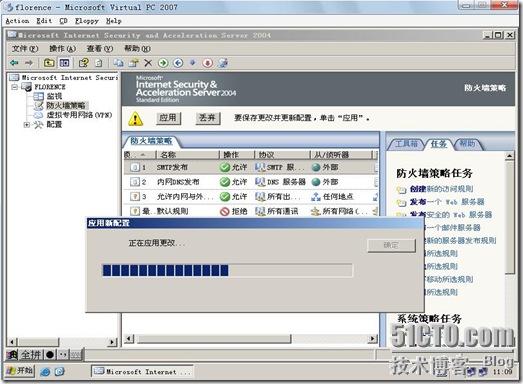Open the 查看(V) menu
Viewport: 523px width, 384px height.
[x=100, y=49]
